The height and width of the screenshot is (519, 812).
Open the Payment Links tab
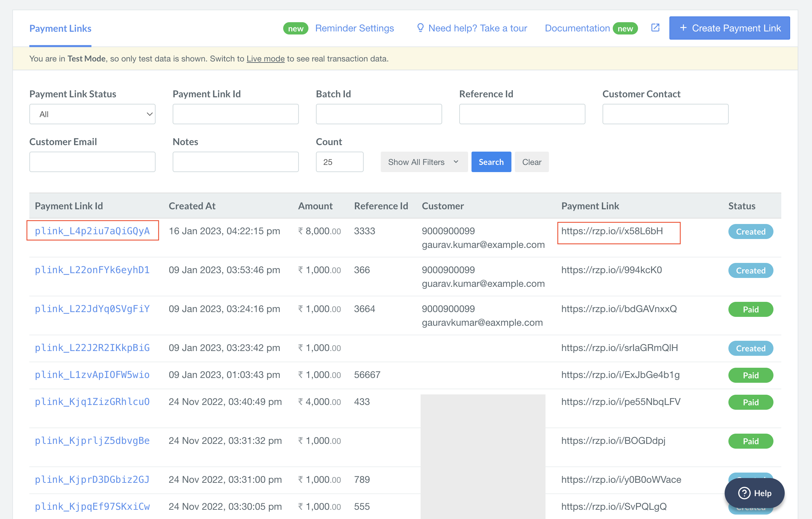pos(60,28)
